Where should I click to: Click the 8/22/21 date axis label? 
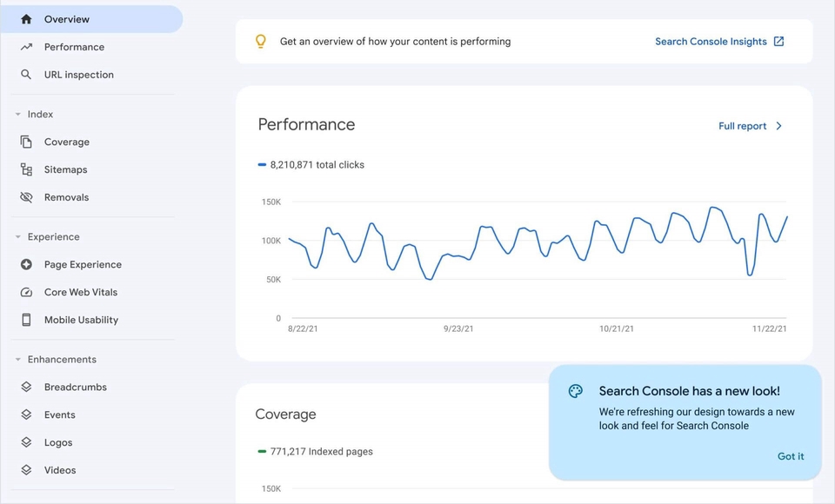pos(303,329)
